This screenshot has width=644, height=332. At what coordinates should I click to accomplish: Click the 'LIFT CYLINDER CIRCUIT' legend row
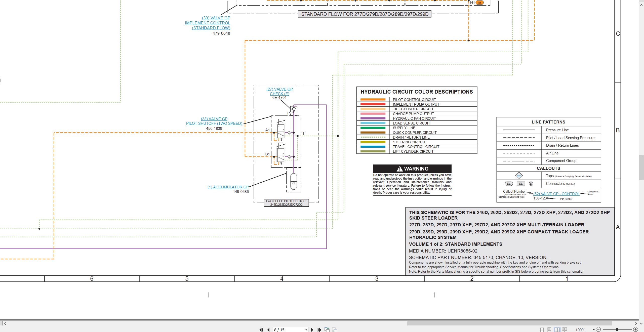[x=417, y=151]
